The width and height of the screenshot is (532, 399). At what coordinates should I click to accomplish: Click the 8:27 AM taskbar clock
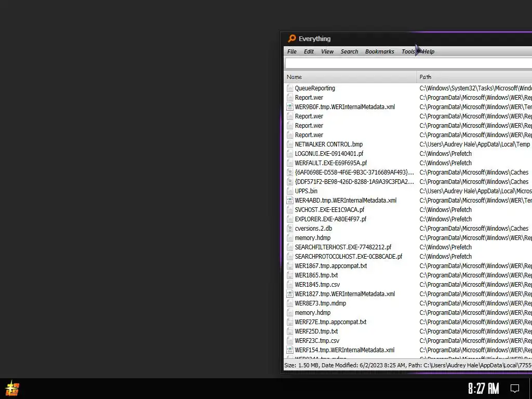click(484, 389)
